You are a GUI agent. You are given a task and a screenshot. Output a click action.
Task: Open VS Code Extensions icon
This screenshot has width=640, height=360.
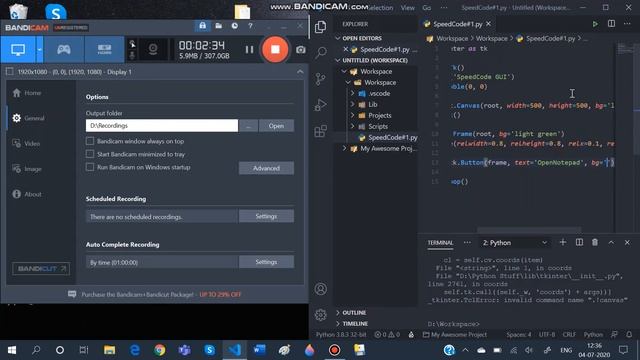(x=321, y=131)
